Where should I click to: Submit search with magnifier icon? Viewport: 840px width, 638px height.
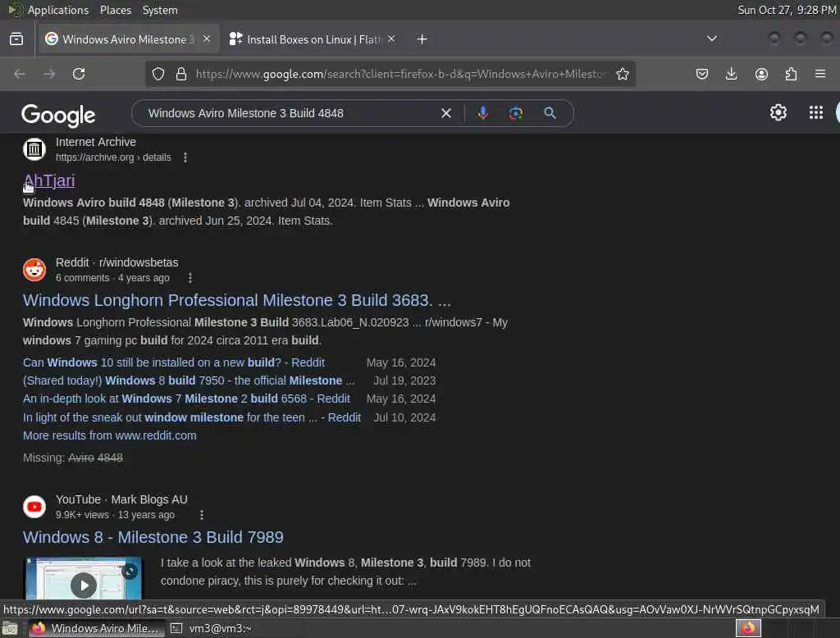(550, 113)
